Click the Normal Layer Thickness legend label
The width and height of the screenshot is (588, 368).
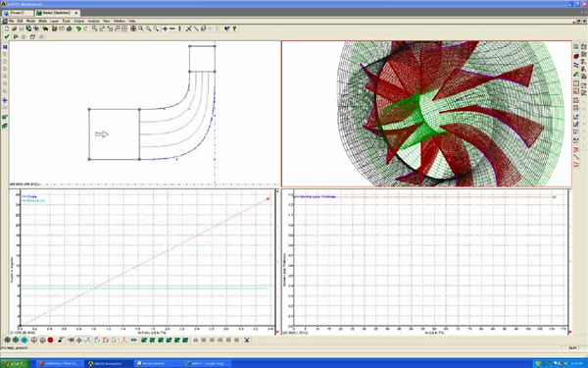point(318,196)
